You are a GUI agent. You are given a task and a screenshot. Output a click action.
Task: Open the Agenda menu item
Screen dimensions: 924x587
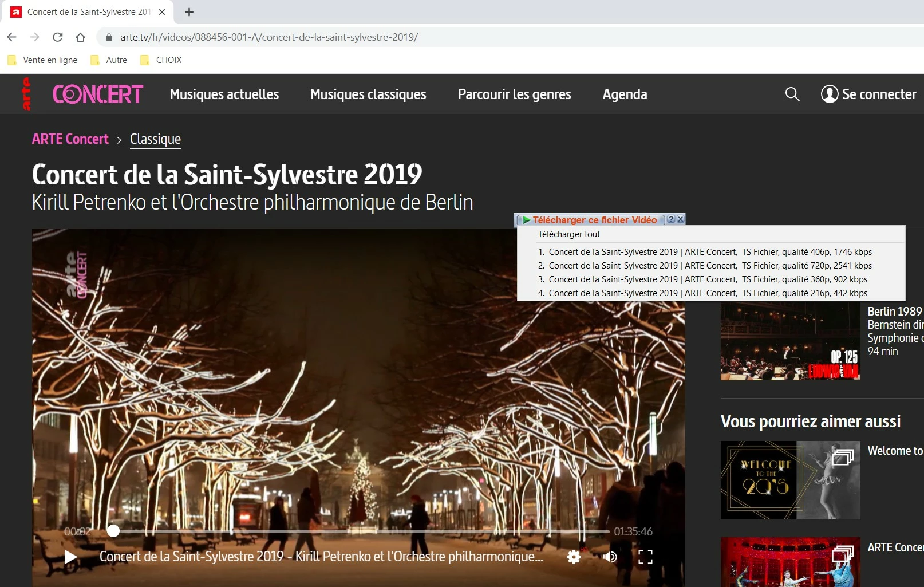625,94
